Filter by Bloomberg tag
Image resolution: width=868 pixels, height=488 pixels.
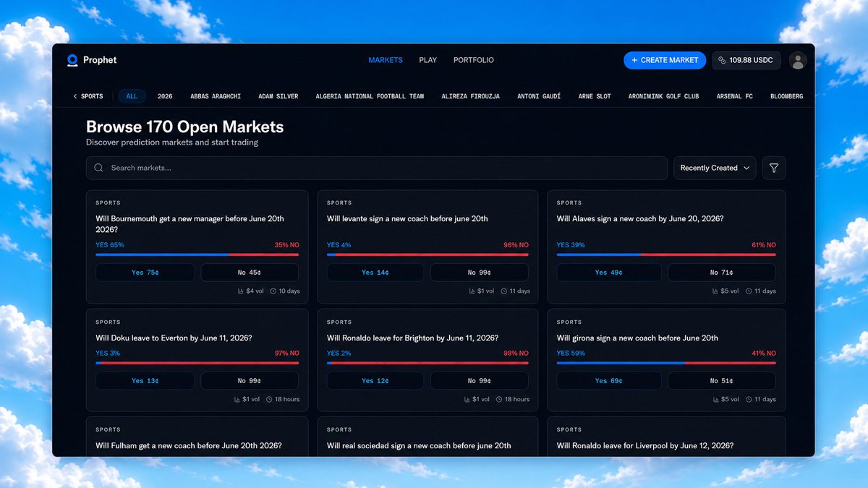point(787,96)
